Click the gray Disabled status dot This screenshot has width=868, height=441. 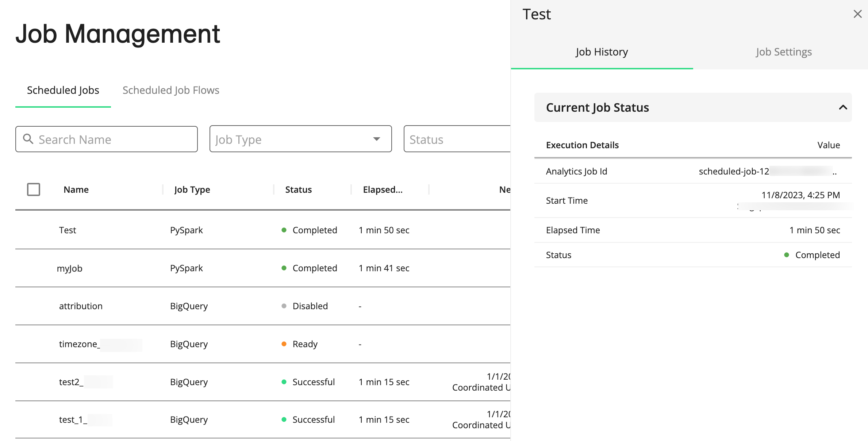284,306
